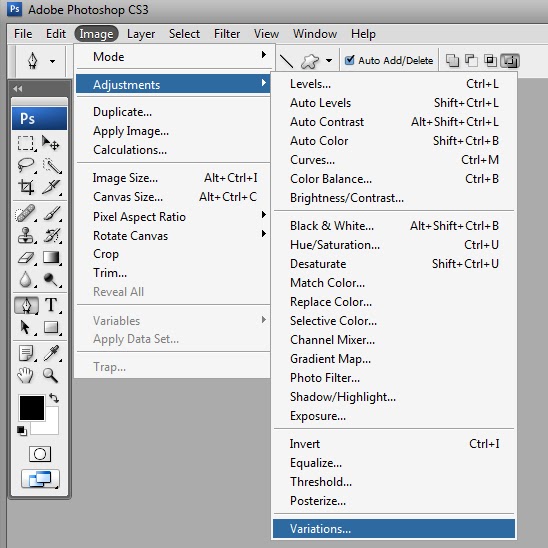
Task: Choose Invert adjustment
Action: [x=394, y=444]
